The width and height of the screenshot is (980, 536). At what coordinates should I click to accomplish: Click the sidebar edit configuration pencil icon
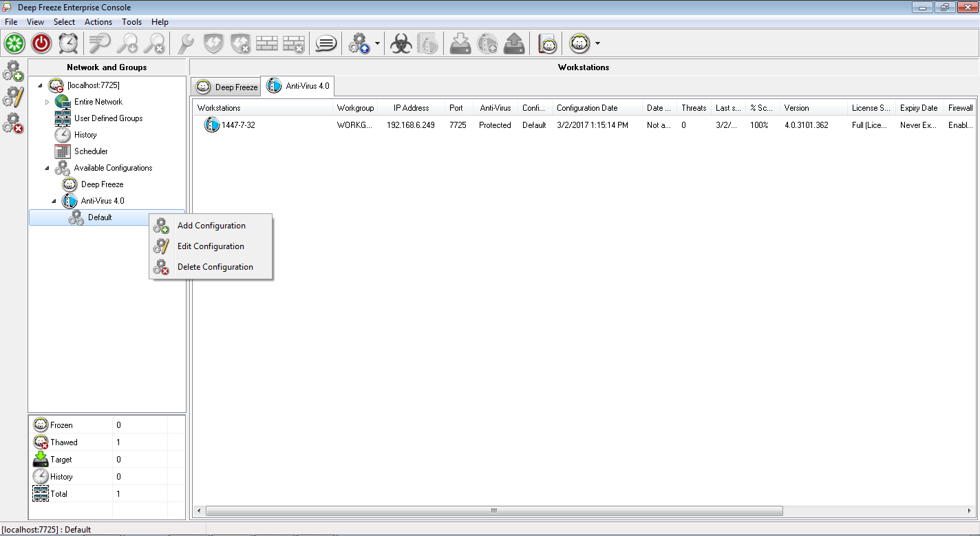click(x=13, y=97)
